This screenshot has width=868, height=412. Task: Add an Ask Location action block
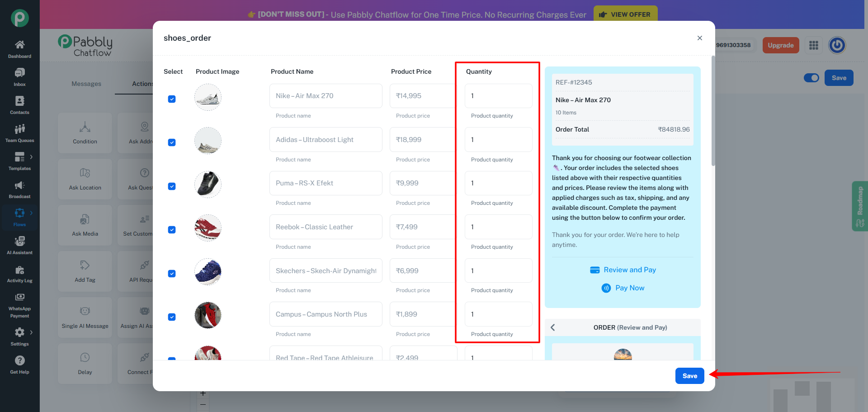tap(85, 180)
